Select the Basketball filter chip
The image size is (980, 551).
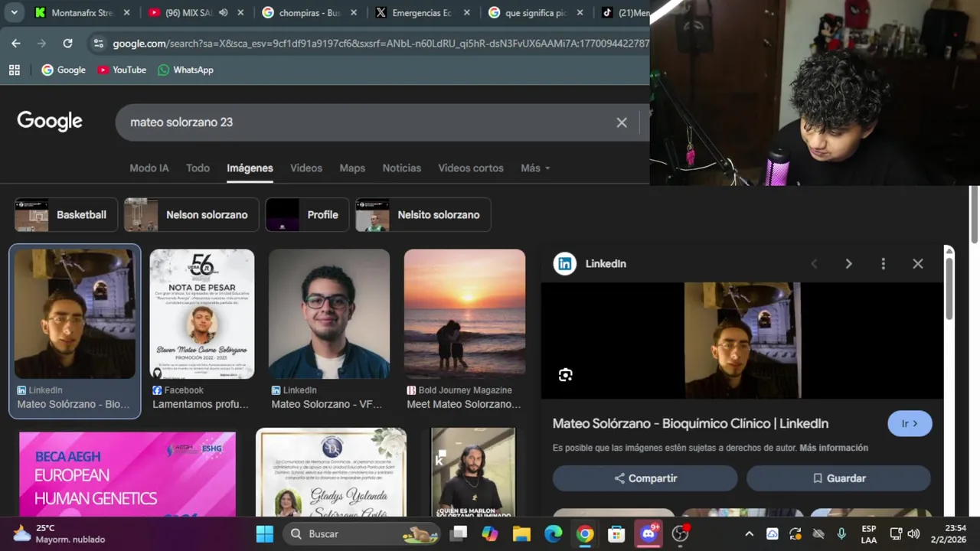point(66,215)
